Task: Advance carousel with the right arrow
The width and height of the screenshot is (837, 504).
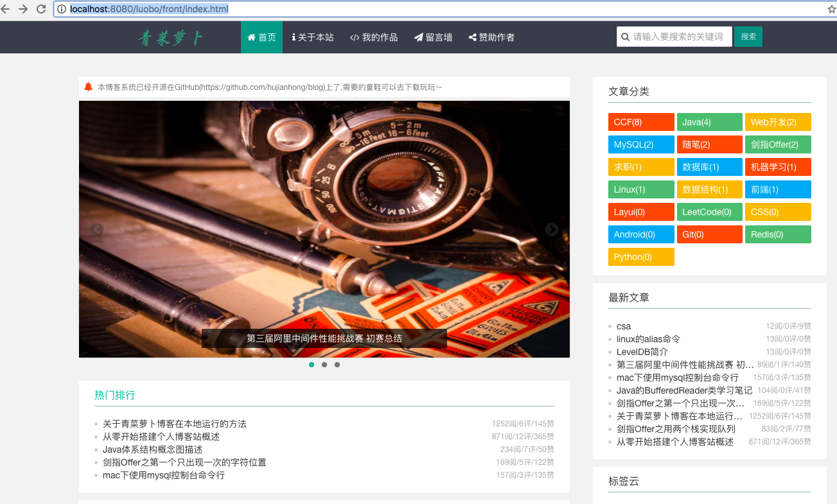Action: pyautogui.click(x=552, y=230)
